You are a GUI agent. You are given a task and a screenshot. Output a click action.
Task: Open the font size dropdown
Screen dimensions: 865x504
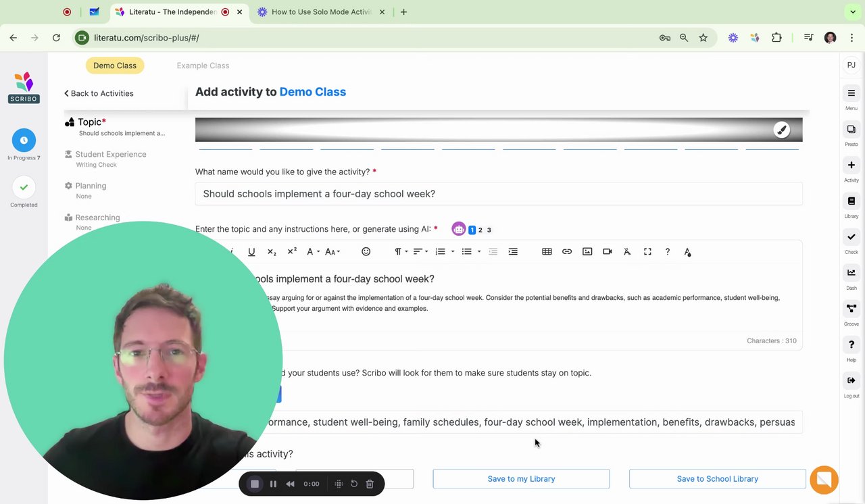332,251
